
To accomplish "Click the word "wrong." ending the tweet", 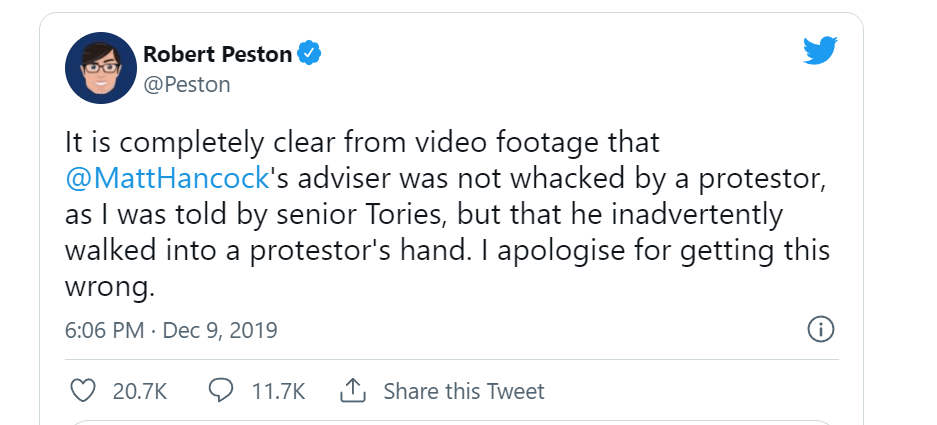I will [x=110, y=289].
